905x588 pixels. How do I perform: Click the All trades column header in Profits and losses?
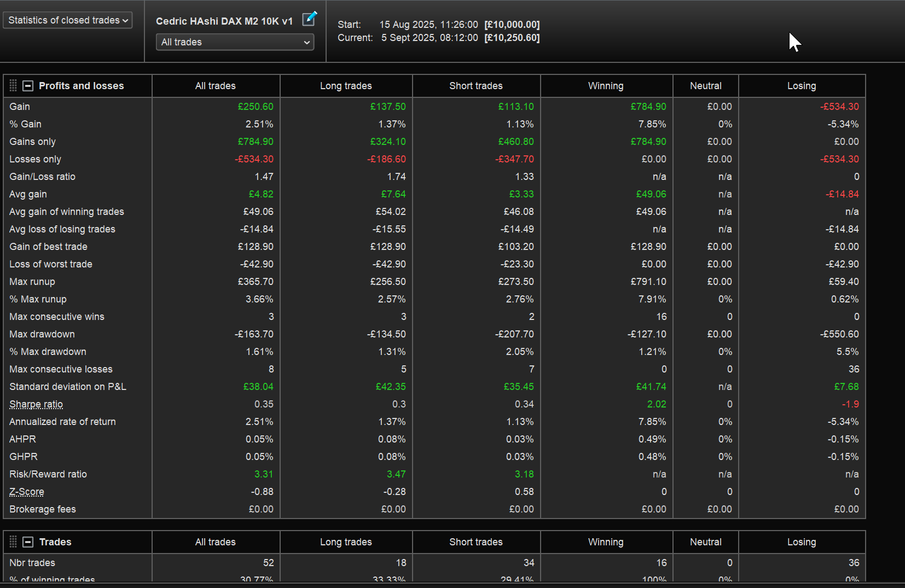coord(216,86)
